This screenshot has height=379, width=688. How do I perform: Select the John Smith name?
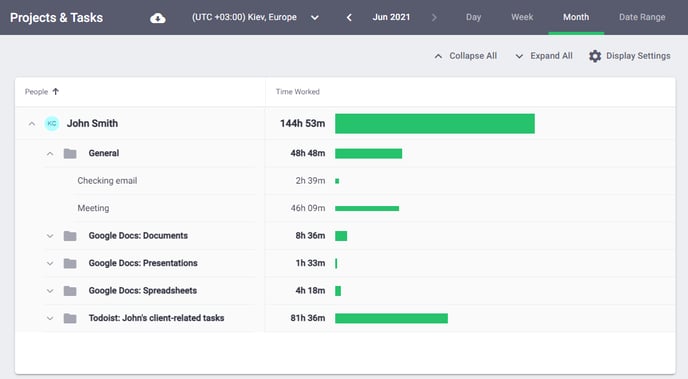(x=92, y=123)
